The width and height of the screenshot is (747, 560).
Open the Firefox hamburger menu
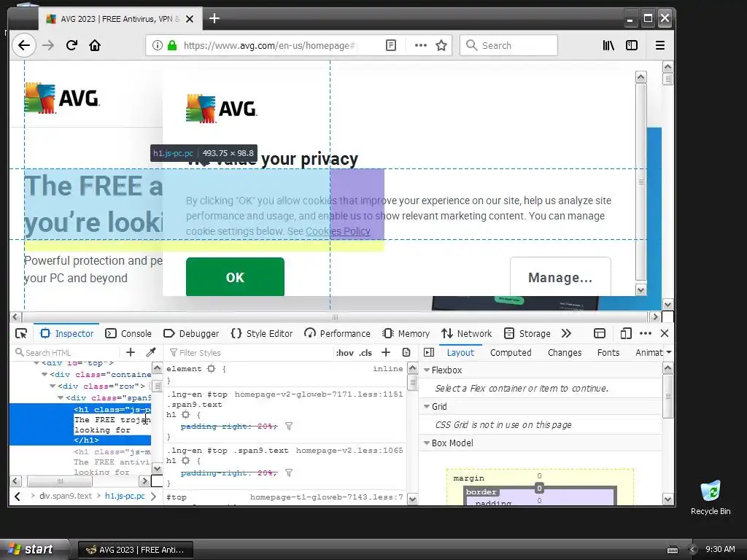(x=659, y=45)
